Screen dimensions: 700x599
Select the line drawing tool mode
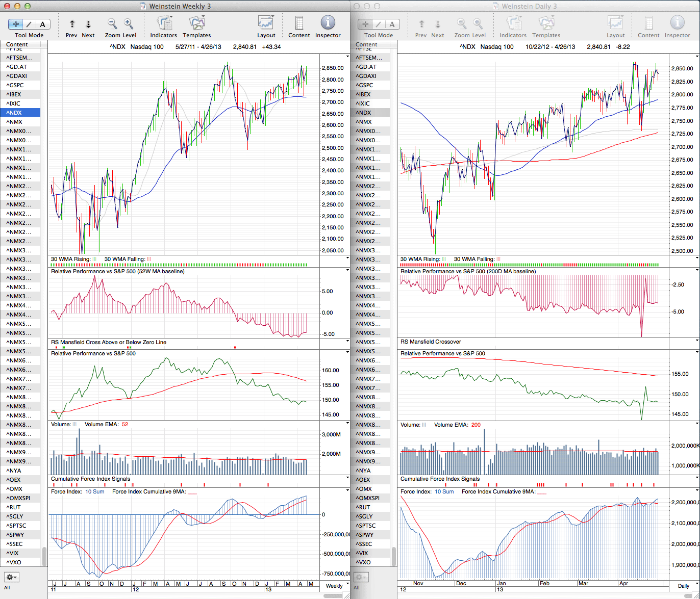[29, 24]
